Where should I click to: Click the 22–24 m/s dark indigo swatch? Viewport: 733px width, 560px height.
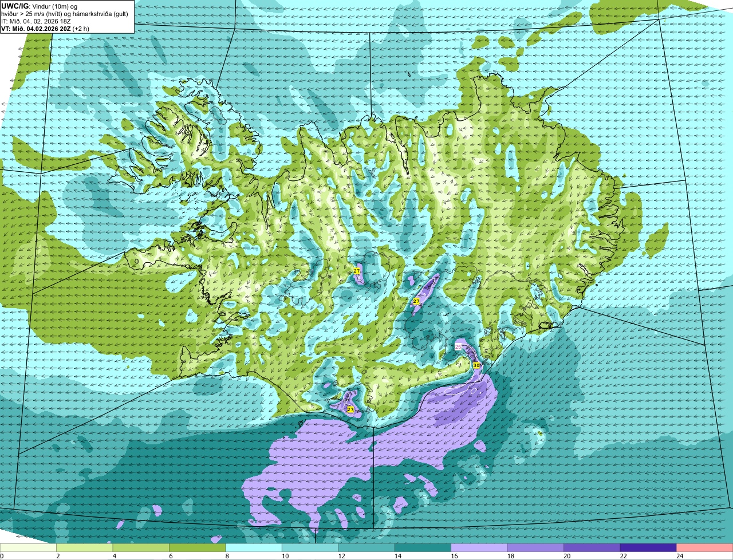pyautogui.click(x=648, y=548)
